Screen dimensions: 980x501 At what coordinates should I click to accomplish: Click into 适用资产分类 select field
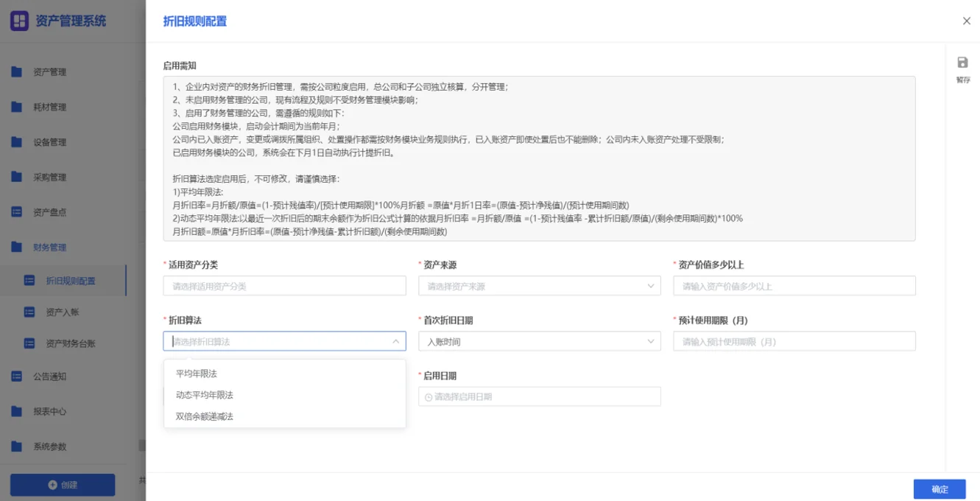tap(284, 286)
